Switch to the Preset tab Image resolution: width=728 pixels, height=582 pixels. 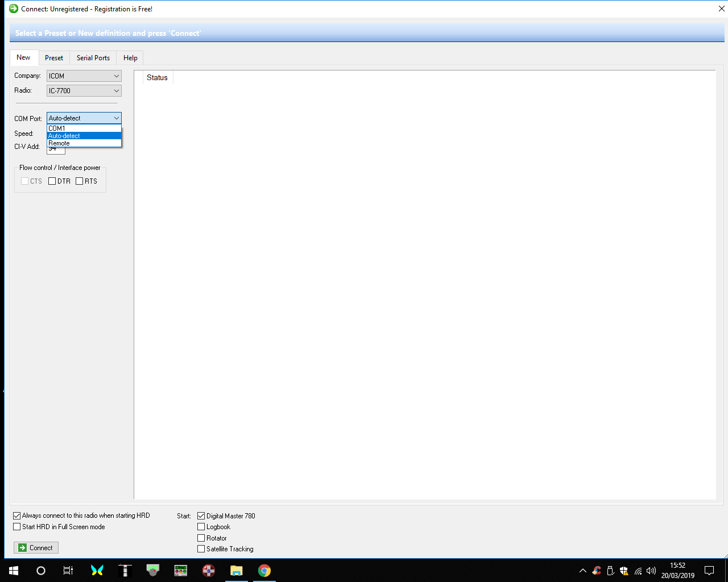point(54,58)
